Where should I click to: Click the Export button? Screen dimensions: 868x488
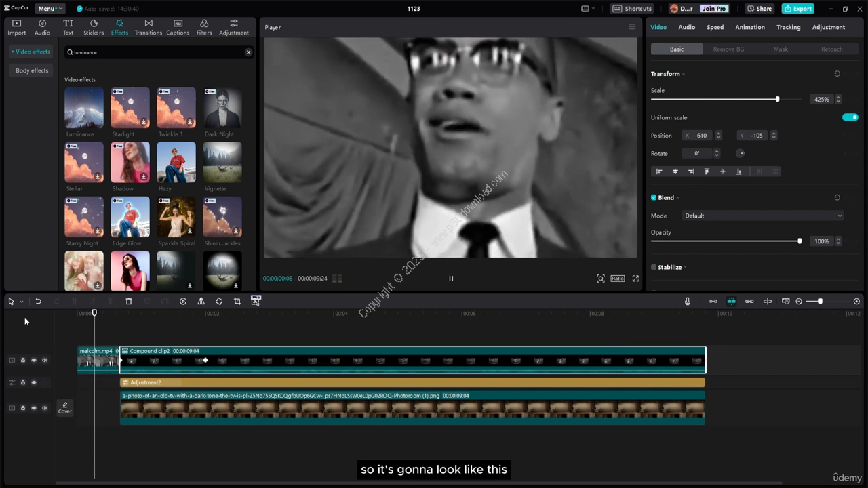(x=798, y=9)
